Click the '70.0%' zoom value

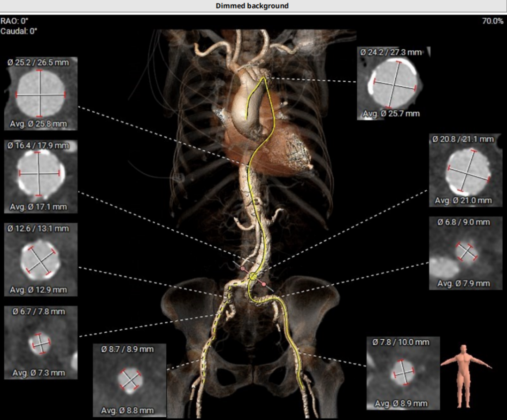tap(493, 21)
